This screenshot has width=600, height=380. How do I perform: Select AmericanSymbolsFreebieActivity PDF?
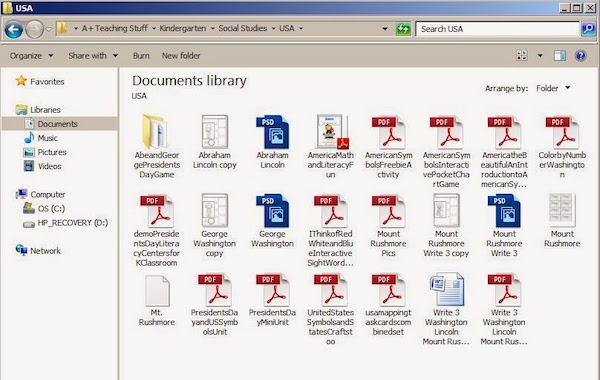(x=388, y=147)
